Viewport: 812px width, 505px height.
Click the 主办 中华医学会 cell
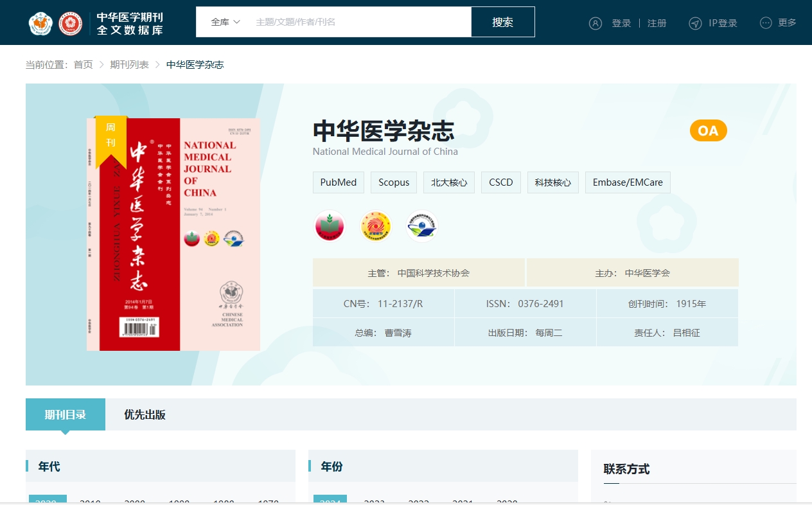[632, 272]
